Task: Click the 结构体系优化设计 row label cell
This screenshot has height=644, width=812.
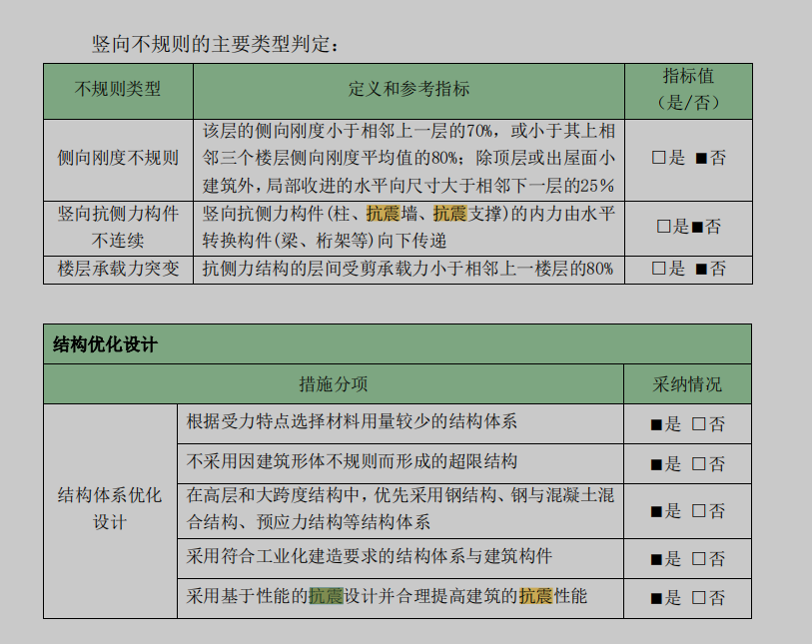Action: [110, 509]
